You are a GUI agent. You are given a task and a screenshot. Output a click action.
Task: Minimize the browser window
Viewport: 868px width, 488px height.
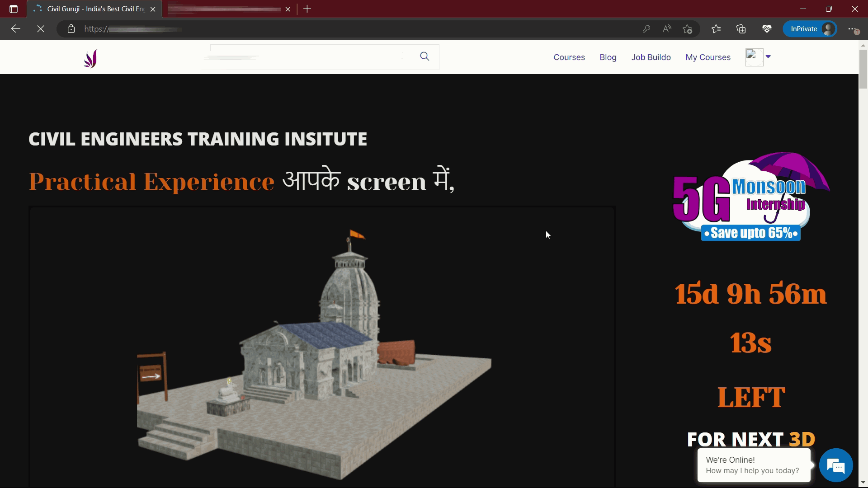[803, 9]
